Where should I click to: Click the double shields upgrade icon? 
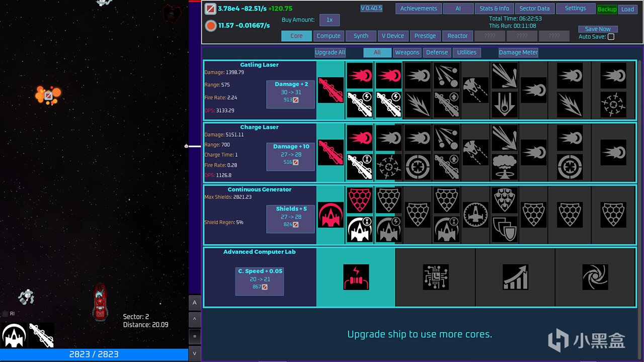pos(504,229)
